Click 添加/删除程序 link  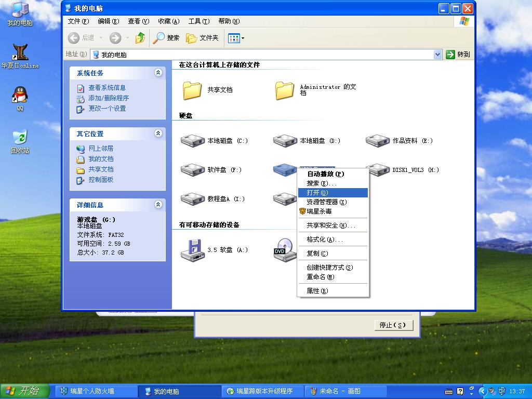[x=109, y=98]
